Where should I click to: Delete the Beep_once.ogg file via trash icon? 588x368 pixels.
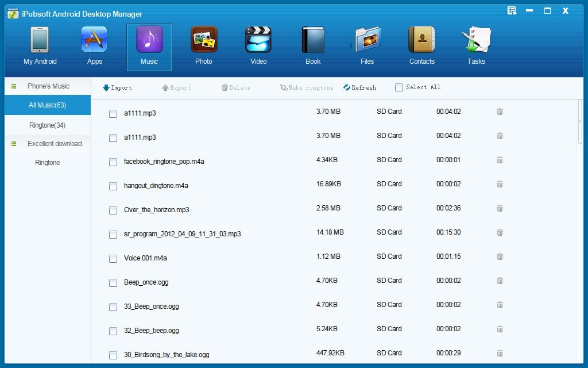point(500,283)
